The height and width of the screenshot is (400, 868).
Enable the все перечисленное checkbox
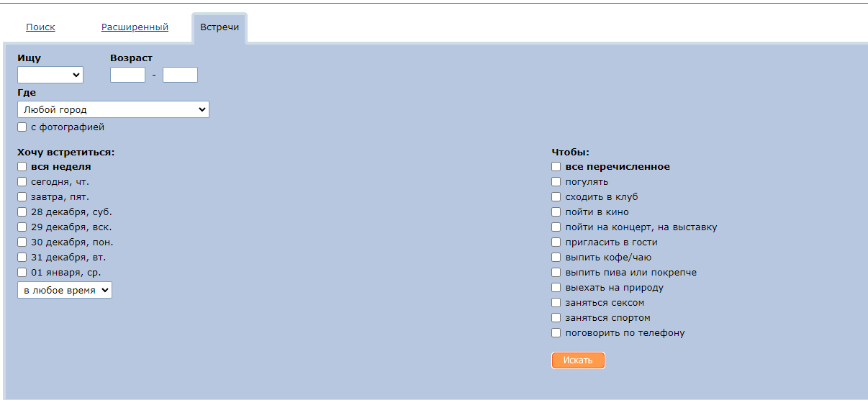pos(556,167)
